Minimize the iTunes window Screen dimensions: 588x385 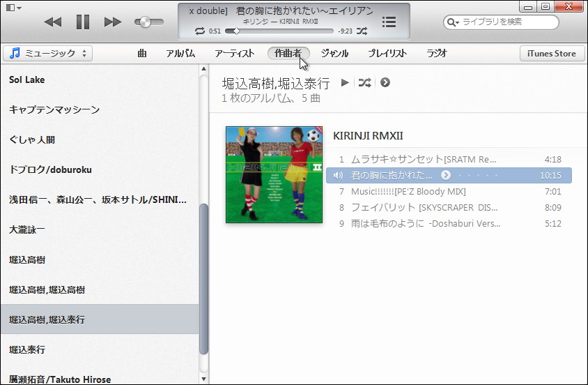(528, 7)
